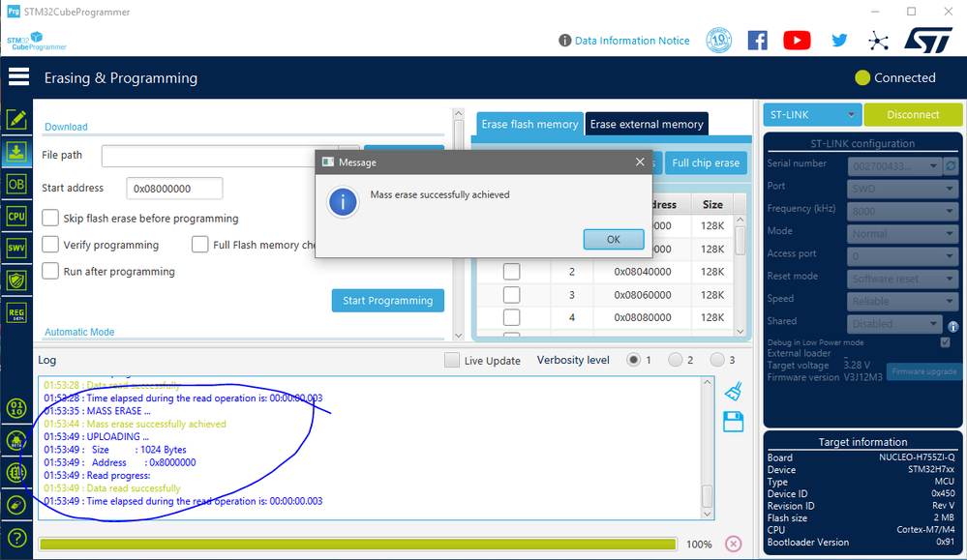Open the OB option bytes panel
The width and height of the screenshot is (967, 560).
pos(16,184)
